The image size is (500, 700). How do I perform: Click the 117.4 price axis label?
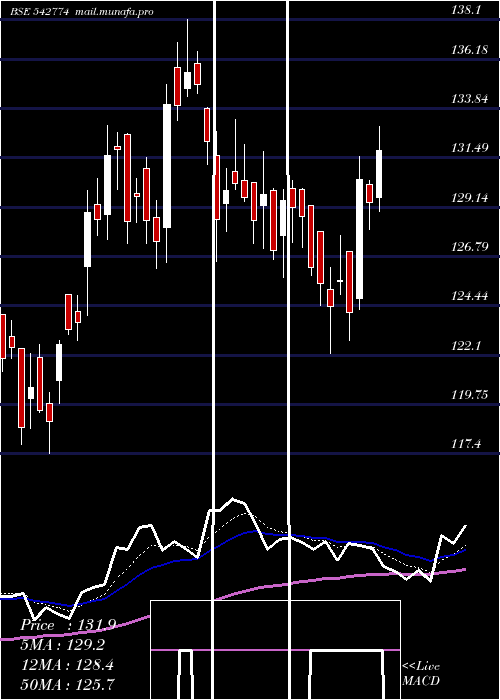click(x=466, y=444)
